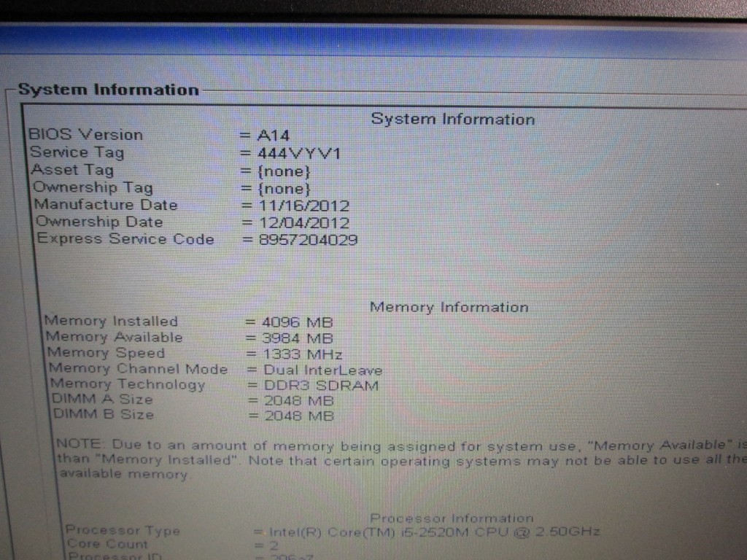747x560 pixels.
Task: Select the Memory Technology label
Action: click(x=128, y=384)
